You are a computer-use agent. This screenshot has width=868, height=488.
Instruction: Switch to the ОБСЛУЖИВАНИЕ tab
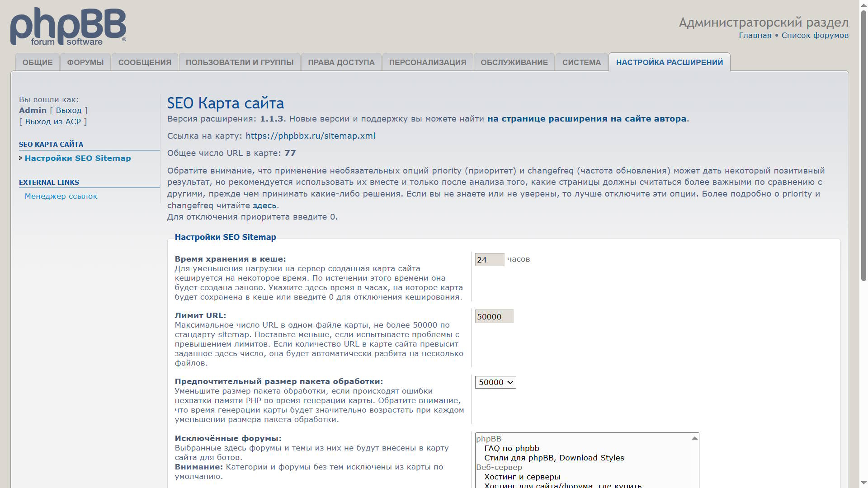coord(514,62)
